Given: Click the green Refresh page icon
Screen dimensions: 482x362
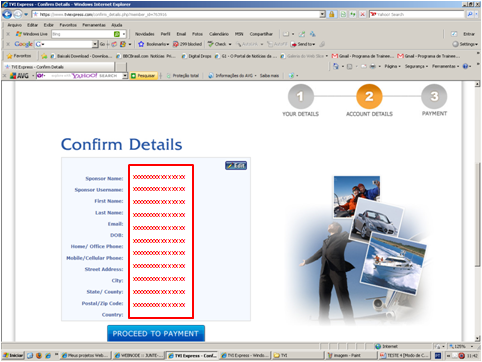Looking at the screenshot, I should [353, 14].
